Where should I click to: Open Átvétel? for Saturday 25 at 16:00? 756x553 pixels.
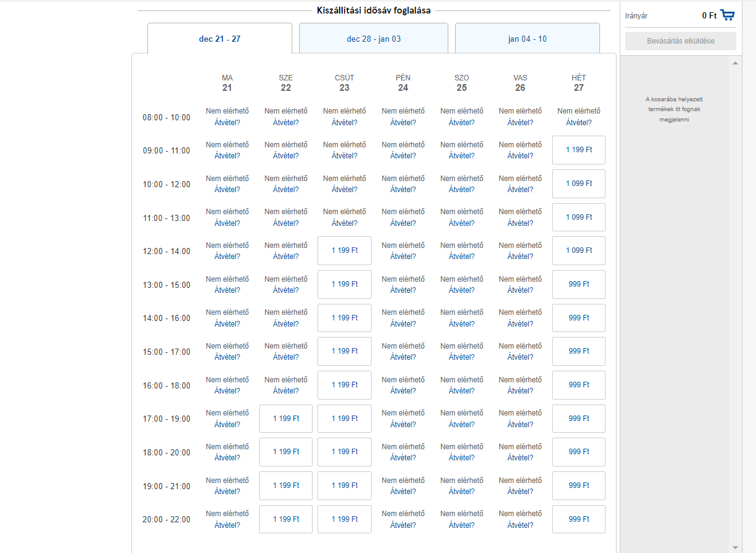(x=461, y=391)
